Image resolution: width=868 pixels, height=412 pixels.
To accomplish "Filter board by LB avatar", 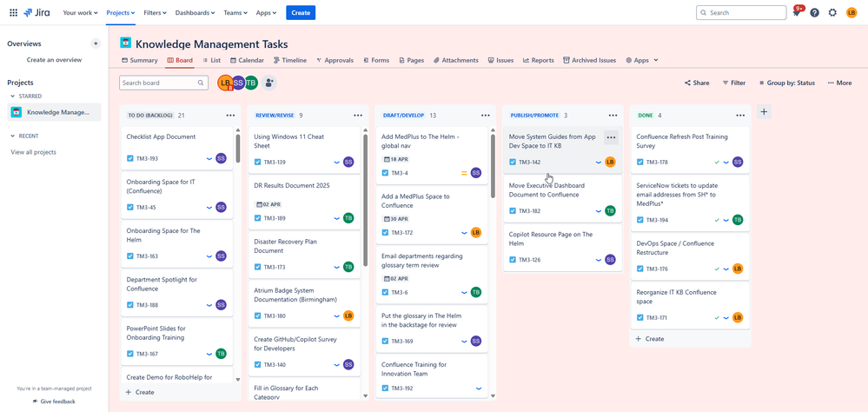I will click(x=225, y=83).
